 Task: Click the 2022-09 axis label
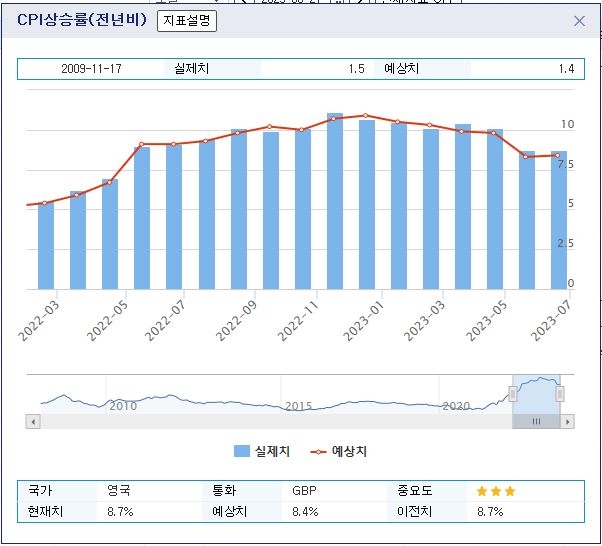[x=236, y=321]
